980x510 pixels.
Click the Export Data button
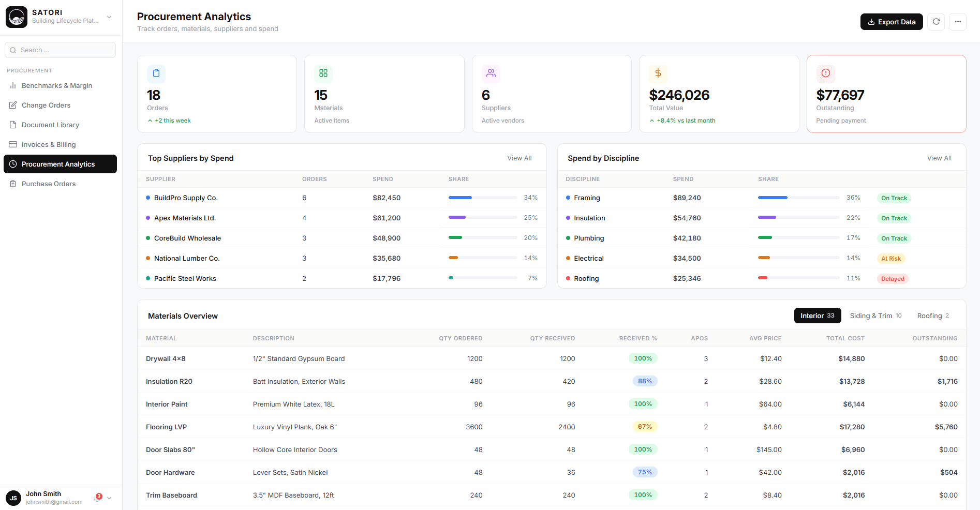tap(892, 22)
